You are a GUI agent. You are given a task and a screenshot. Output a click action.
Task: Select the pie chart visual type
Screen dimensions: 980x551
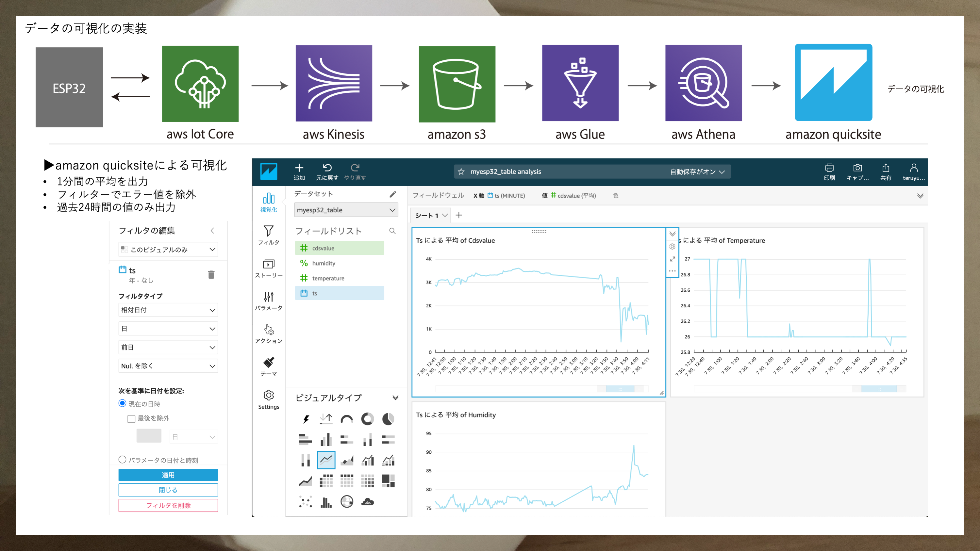click(x=388, y=419)
